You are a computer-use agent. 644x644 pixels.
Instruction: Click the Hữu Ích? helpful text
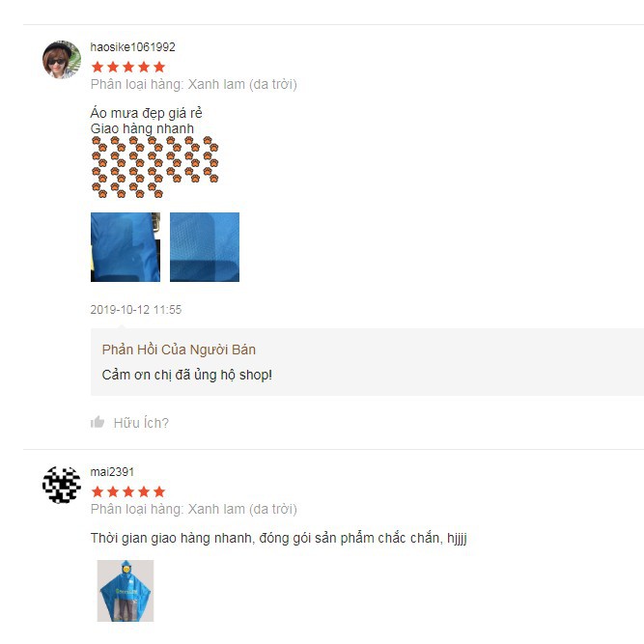click(x=141, y=423)
